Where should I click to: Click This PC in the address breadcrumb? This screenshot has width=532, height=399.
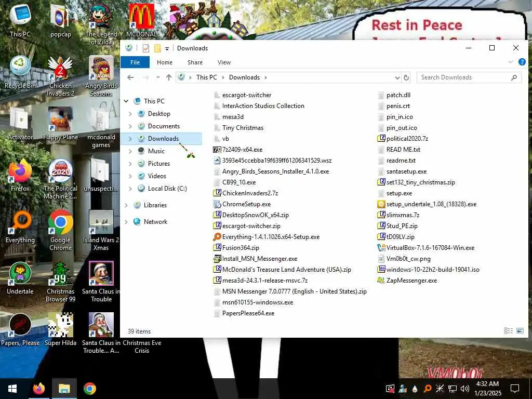click(206, 77)
